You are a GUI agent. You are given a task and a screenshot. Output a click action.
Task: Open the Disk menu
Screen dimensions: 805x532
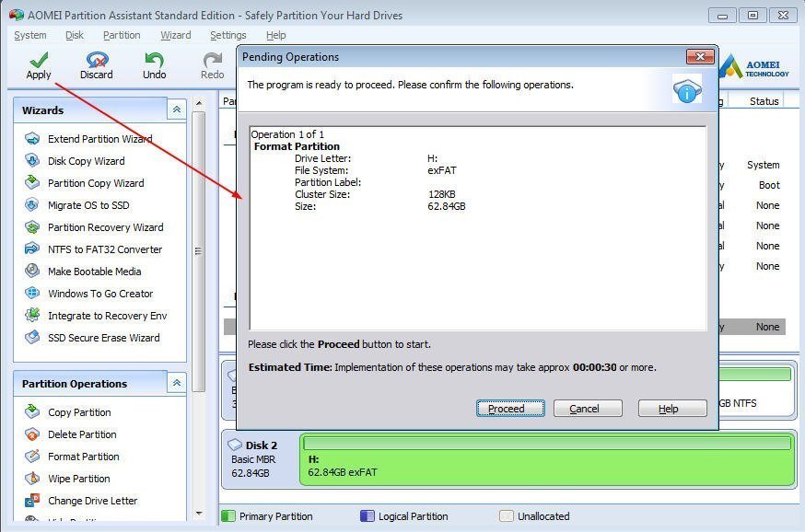click(x=75, y=35)
